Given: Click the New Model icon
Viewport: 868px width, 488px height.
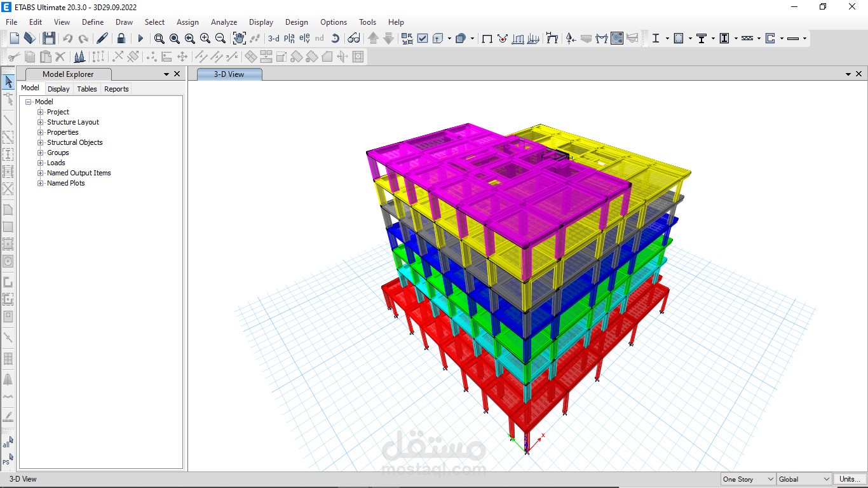Looking at the screenshot, I should (14, 38).
